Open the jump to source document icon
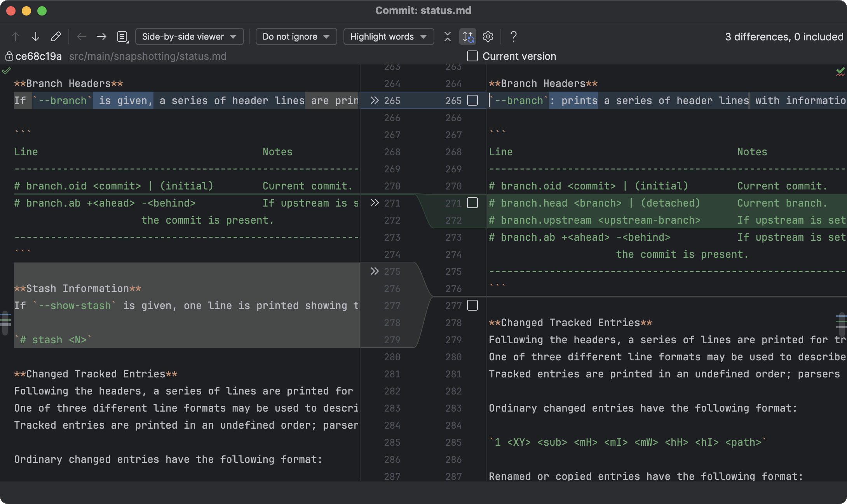847x504 pixels. coord(122,36)
